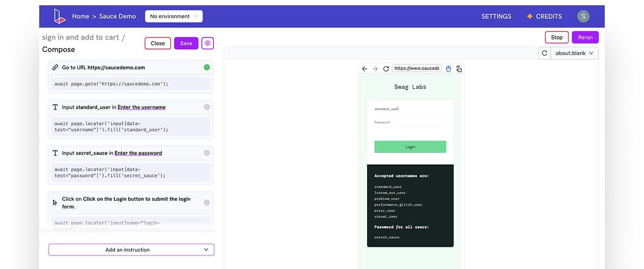This screenshot has width=644, height=269.
Task: Click green status dot on Go to URL step
Action: (x=207, y=67)
